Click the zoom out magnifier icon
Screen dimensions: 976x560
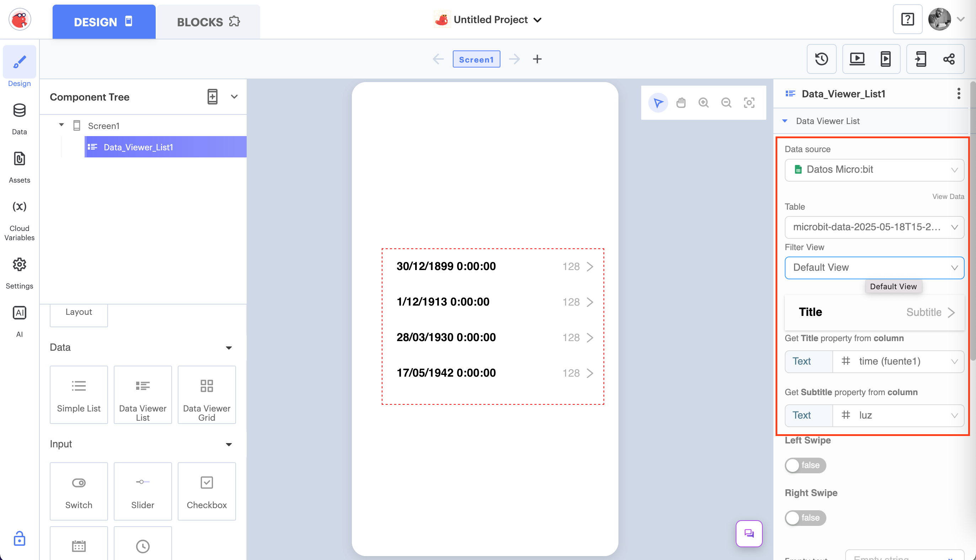[x=726, y=103]
